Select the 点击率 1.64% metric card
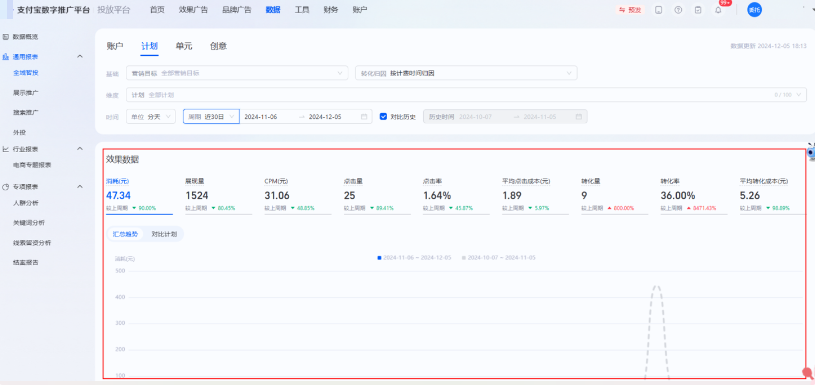Viewport: 815px width, 385px height. tap(456, 195)
